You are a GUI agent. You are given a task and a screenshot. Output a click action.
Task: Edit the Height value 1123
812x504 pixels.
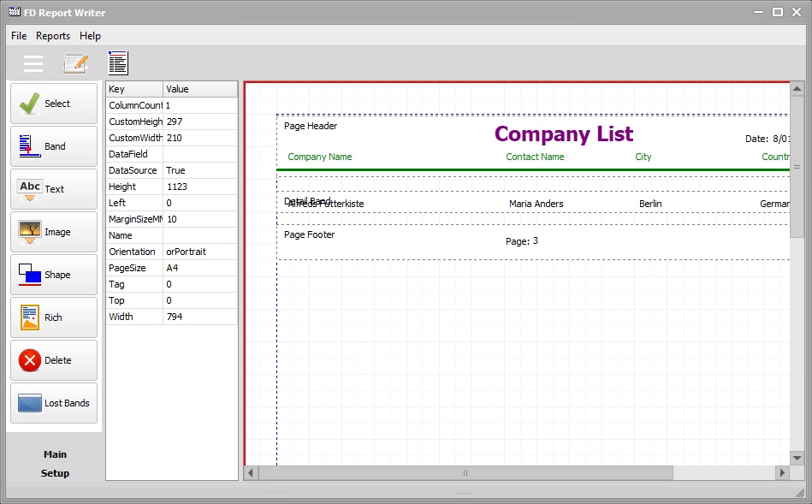tap(200, 187)
